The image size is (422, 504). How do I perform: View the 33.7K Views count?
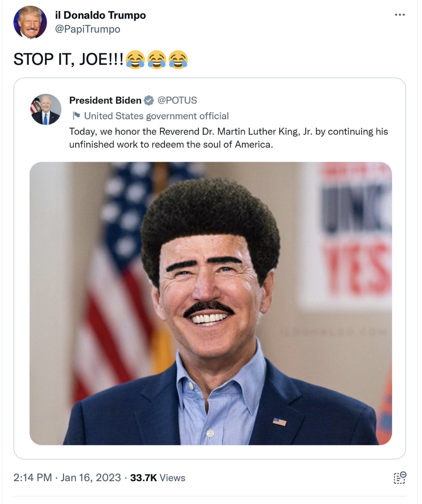[x=158, y=477]
